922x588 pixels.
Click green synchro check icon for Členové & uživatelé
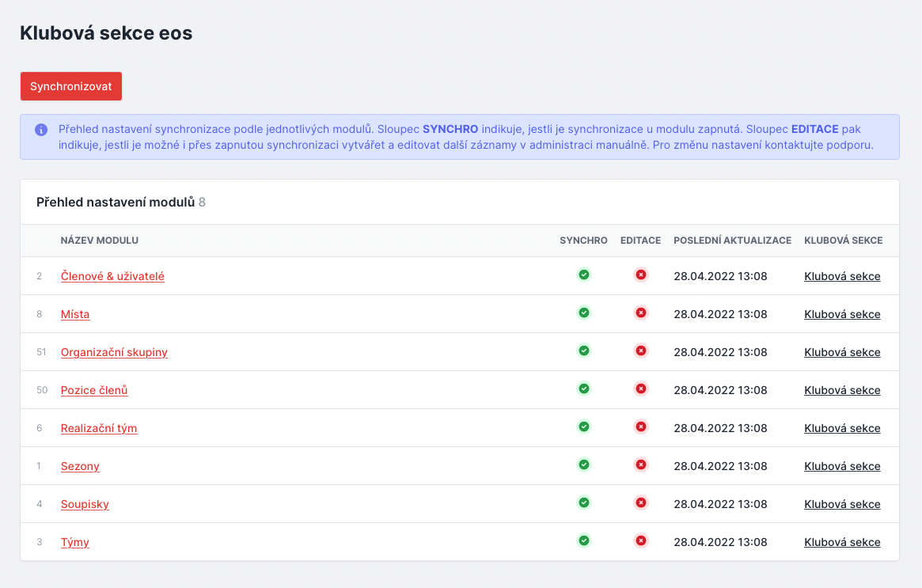[584, 275]
